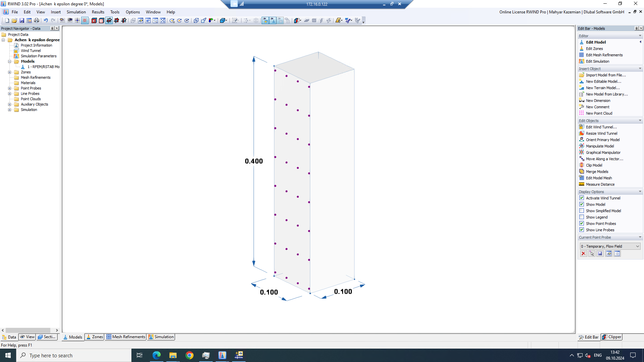Image resolution: width=644 pixels, height=362 pixels.
Task: Click the Edit Mesh Refinements button
Action: [x=604, y=55]
